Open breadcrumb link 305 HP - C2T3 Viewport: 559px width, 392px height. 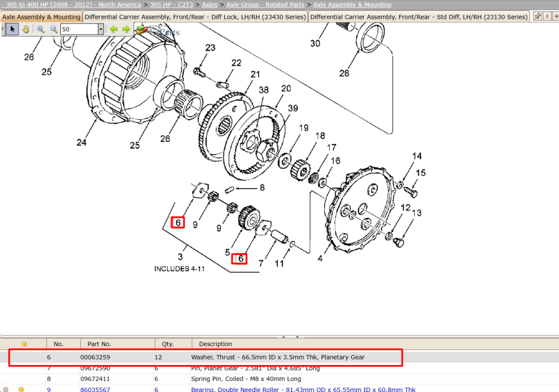[x=172, y=4]
